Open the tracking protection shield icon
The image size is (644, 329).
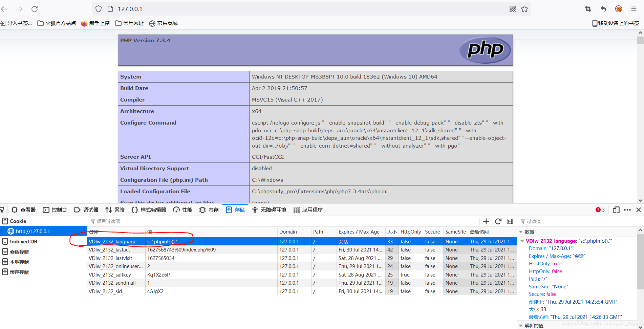pyautogui.click(x=99, y=9)
